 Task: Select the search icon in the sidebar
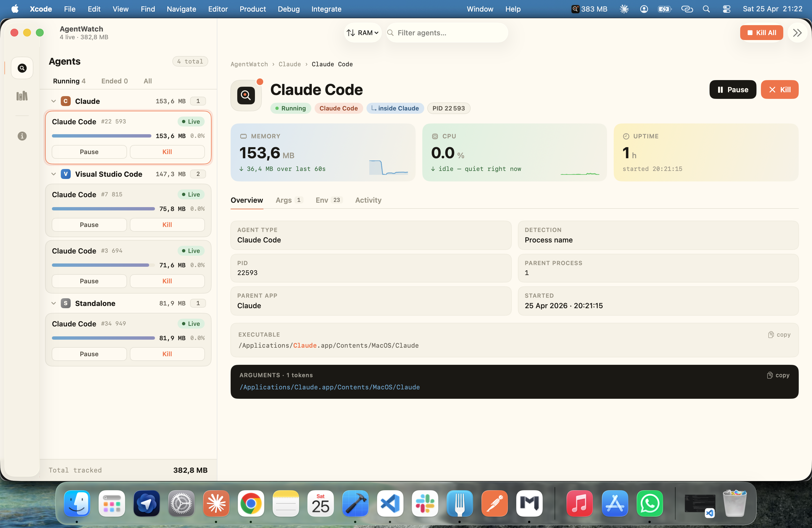coord(22,68)
